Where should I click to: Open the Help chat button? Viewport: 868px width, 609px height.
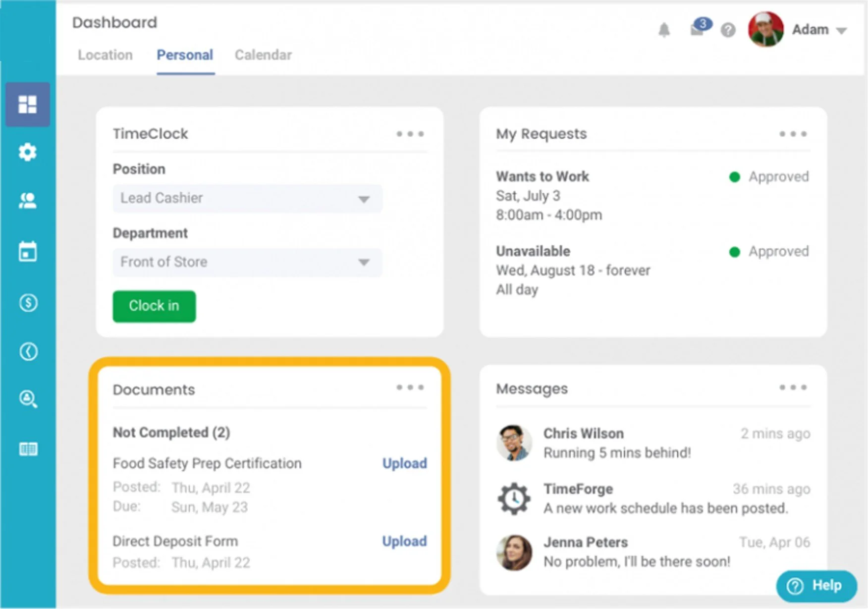click(816, 586)
